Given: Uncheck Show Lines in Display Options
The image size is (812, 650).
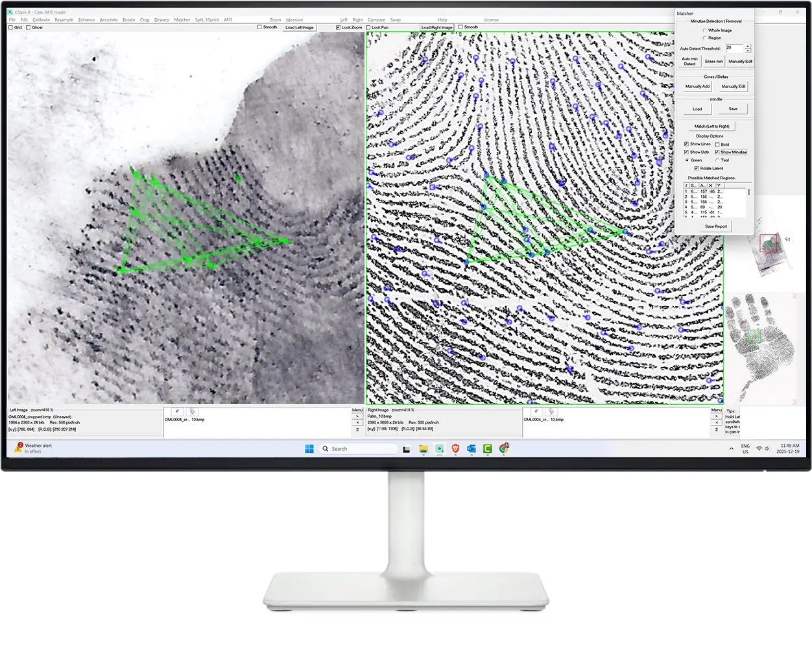Looking at the screenshot, I should 686,144.
